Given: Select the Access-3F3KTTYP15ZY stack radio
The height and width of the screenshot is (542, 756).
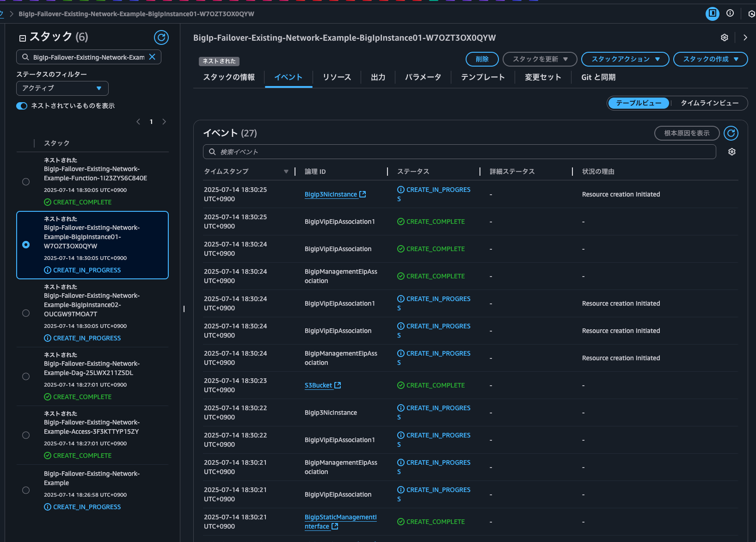Looking at the screenshot, I should (26, 435).
